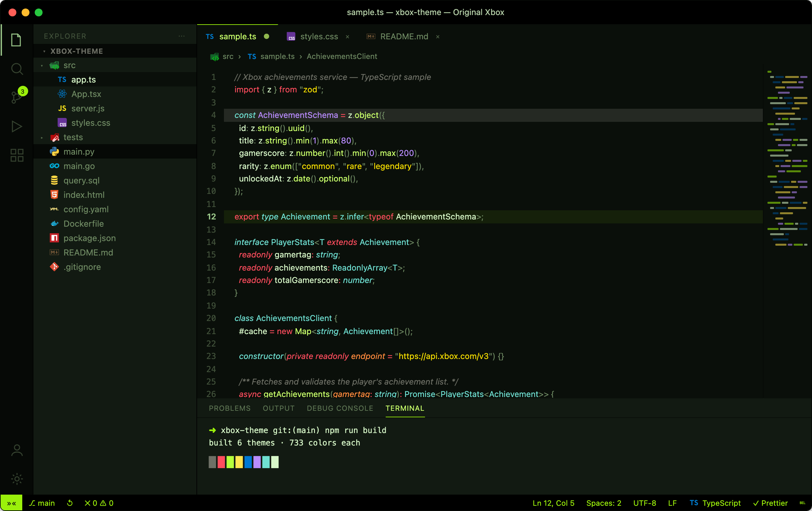Open the Manage gear icon

16,479
